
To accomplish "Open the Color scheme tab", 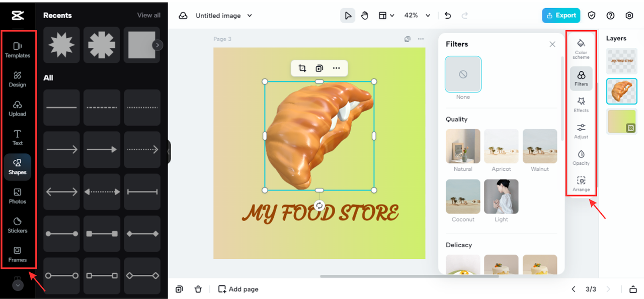I will pos(581,48).
